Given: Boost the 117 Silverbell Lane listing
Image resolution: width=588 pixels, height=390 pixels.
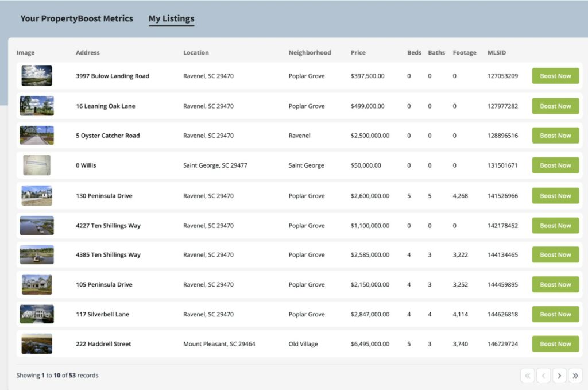Looking at the screenshot, I should click(555, 314).
